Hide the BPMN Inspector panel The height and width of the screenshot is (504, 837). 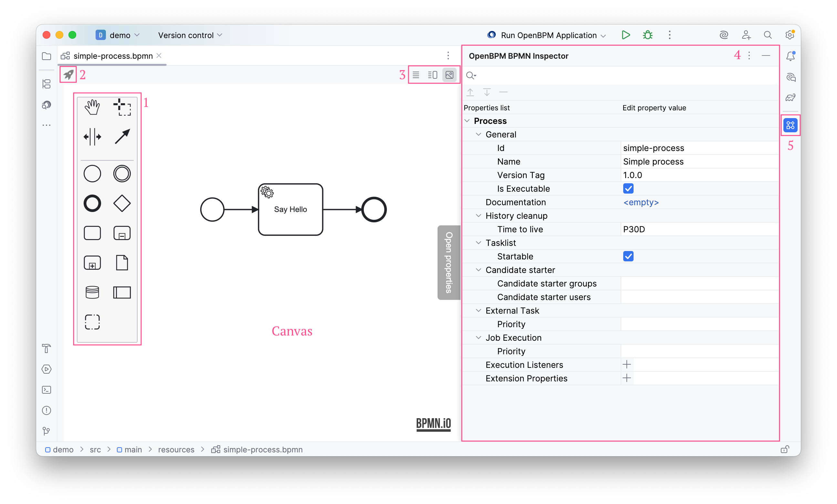766,56
